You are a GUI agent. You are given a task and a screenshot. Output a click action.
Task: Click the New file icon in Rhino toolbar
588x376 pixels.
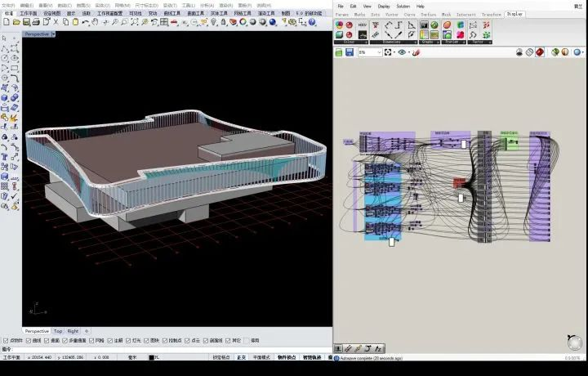coord(7,22)
